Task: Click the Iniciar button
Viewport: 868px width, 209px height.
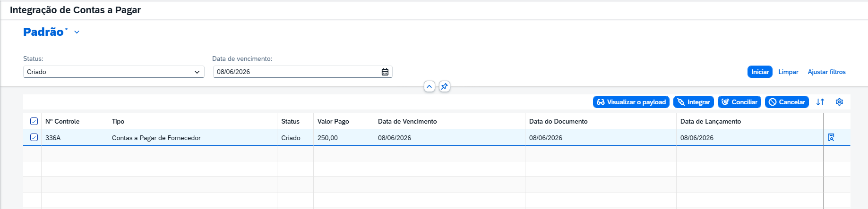Action: (760, 72)
